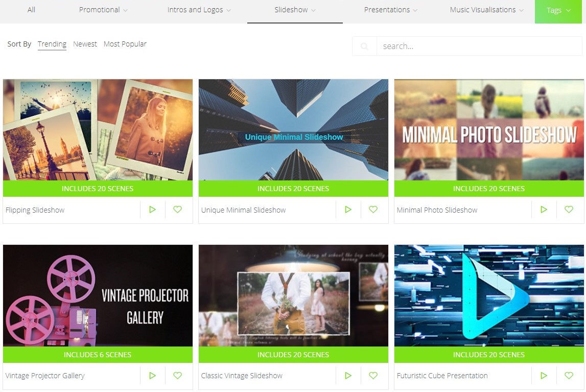Open the Promotional category dropdown
The image size is (586, 392).
point(103,10)
